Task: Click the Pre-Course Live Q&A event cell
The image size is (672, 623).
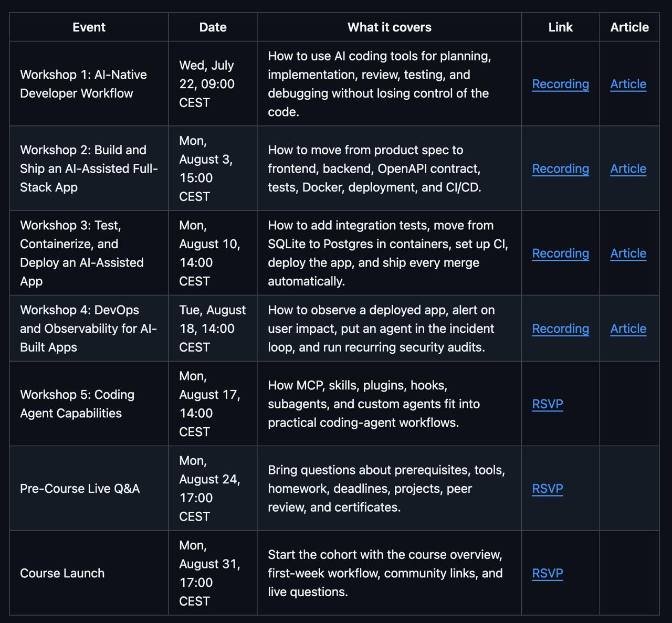Action: (89, 488)
